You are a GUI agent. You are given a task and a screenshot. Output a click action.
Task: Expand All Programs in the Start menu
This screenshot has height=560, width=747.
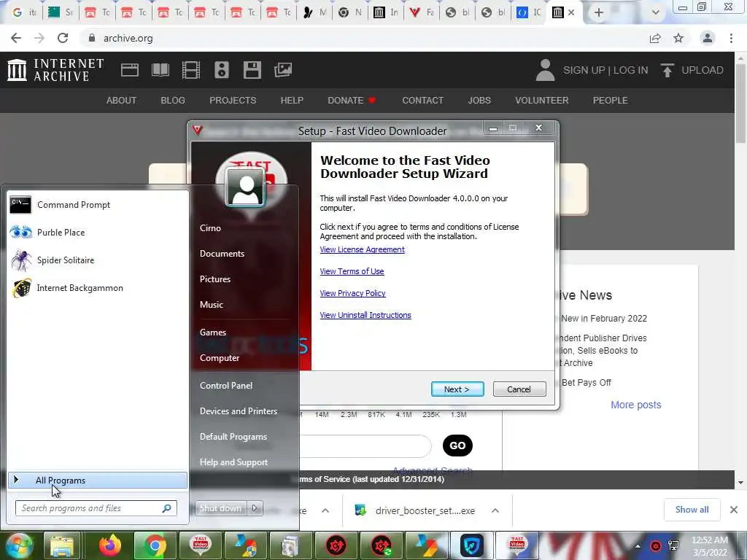click(98, 481)
